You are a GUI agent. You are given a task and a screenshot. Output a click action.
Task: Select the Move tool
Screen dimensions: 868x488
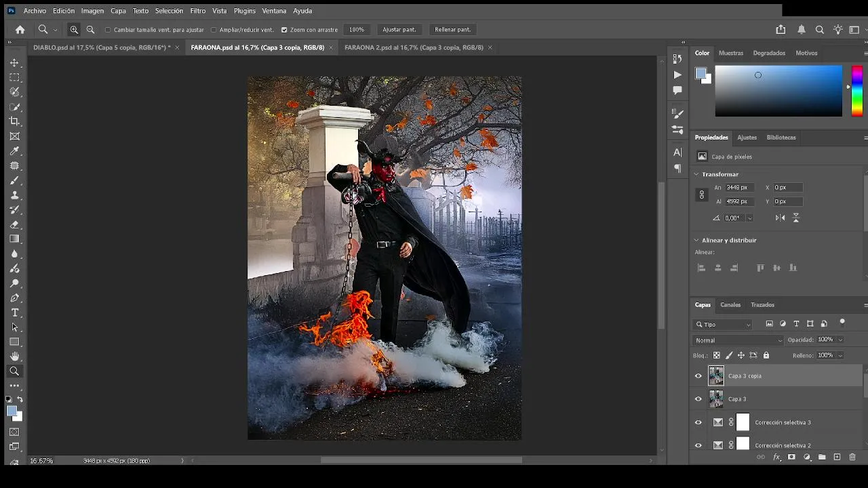coord(14,62)
